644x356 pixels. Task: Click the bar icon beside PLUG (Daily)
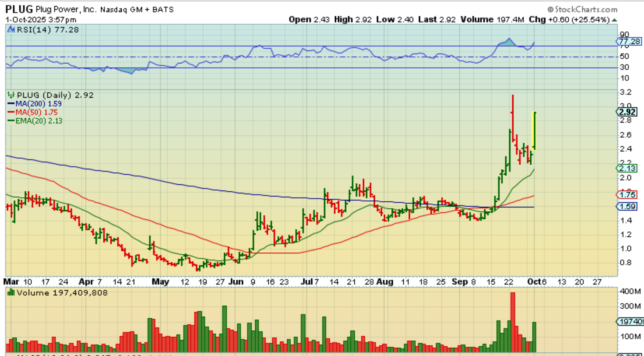pyautogui.click(x=11, y=95)
